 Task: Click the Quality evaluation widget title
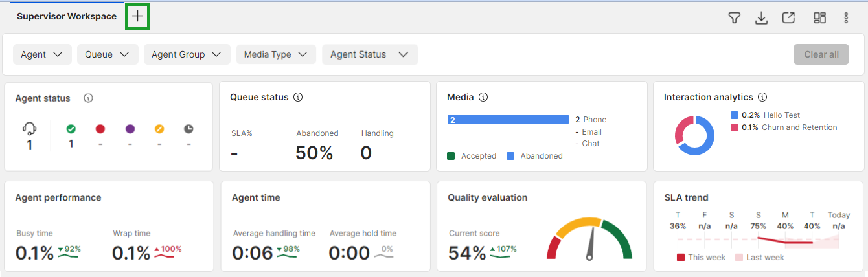tap(488, 198)
